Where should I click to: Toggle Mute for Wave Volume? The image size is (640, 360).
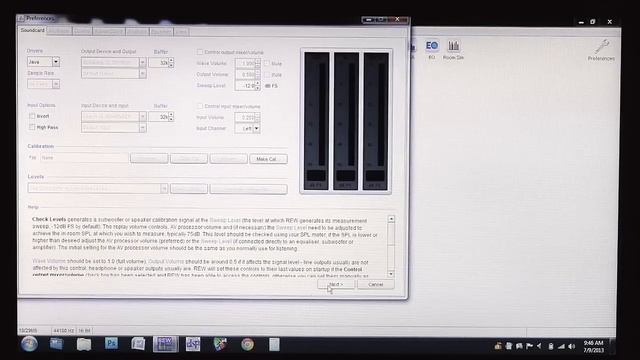pyautogui.click(x=267, y=63)
